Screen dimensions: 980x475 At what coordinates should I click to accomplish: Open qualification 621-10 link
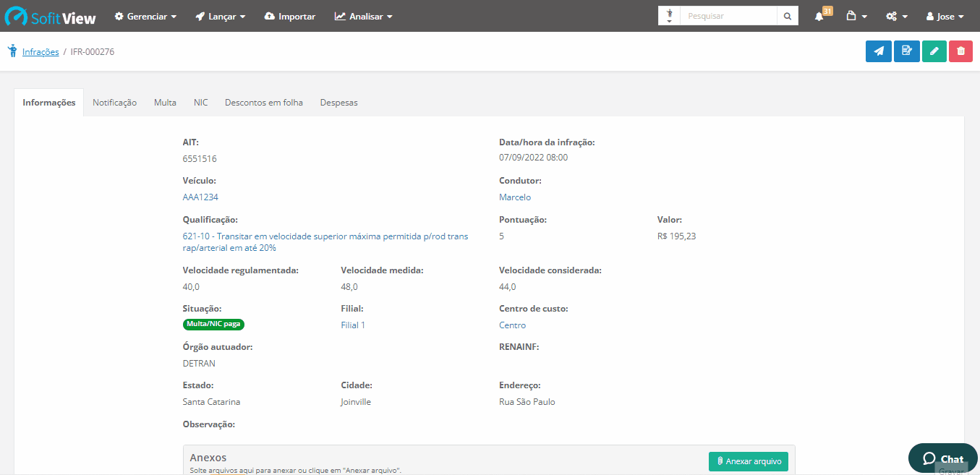[325, 241]
